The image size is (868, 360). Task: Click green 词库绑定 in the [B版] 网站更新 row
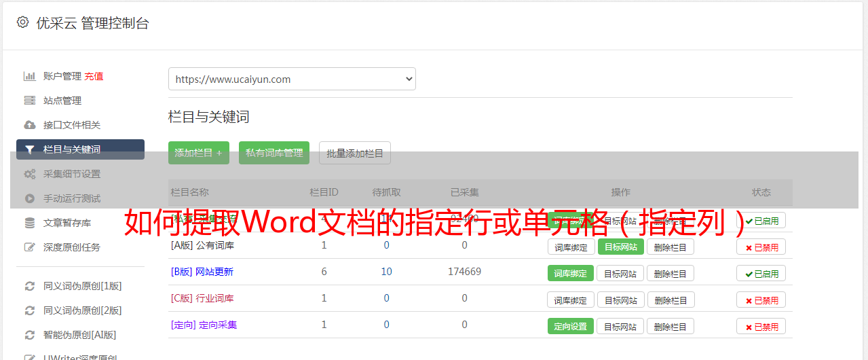[571, 273]
